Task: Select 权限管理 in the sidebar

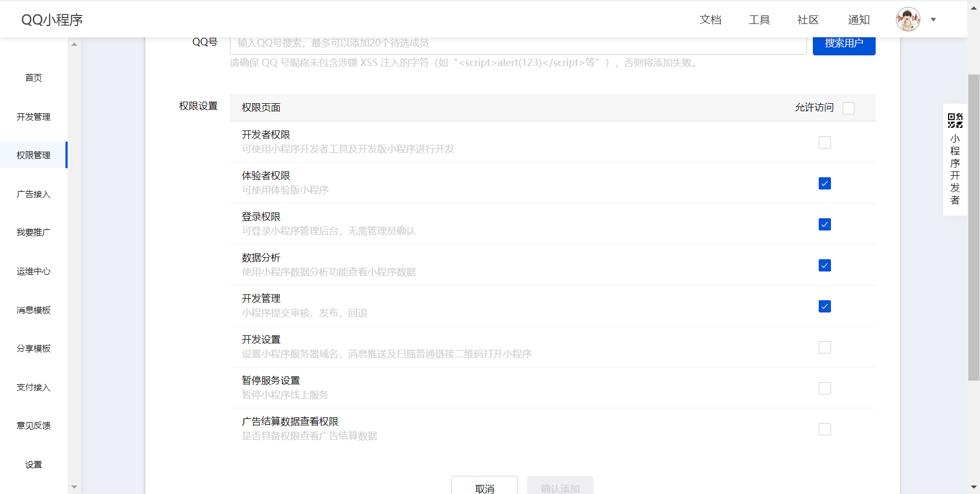Action: click(34, 155)
